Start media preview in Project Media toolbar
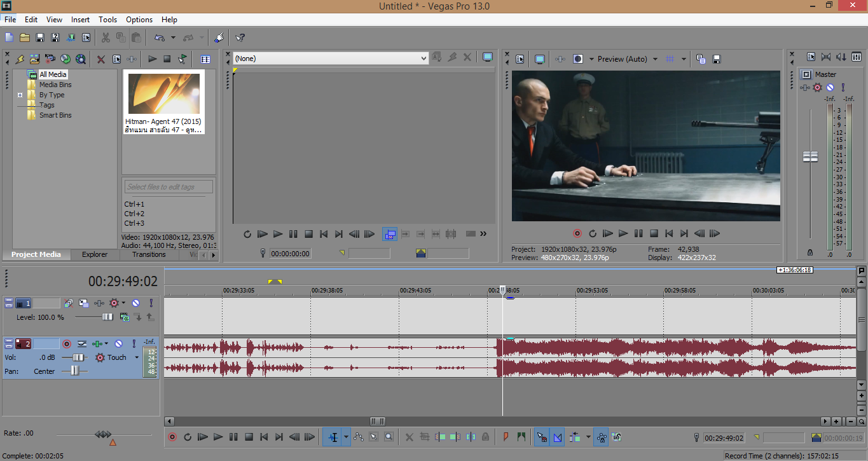This screenshot has height=461, width=868. [x=153, y=59]
